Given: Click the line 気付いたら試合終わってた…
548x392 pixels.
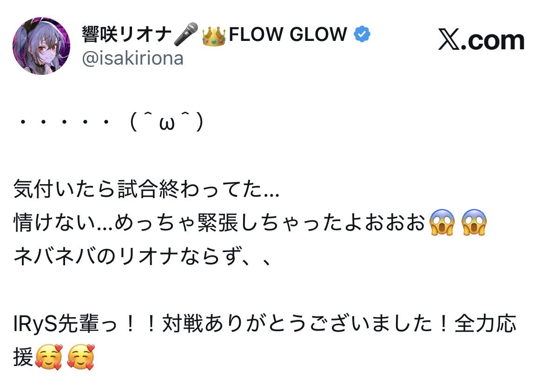Looking at the screenshot, I should click(x=146, y=190).
